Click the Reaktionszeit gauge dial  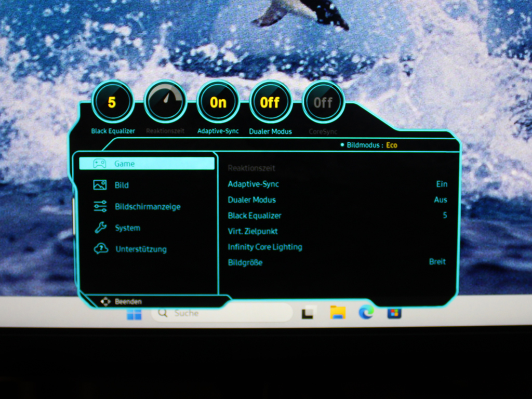point(165,102)
